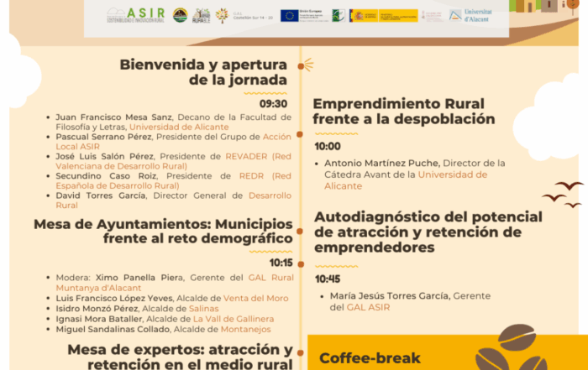The image size is (588, 370).
Task: Click orange 'Montanejos' text
Action: coord(245,330)
